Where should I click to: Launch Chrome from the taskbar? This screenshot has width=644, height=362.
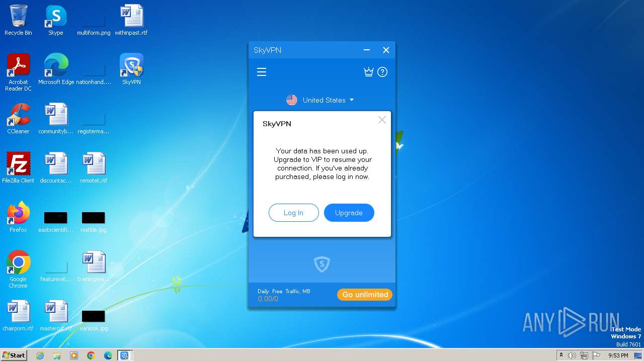(91, 355)
